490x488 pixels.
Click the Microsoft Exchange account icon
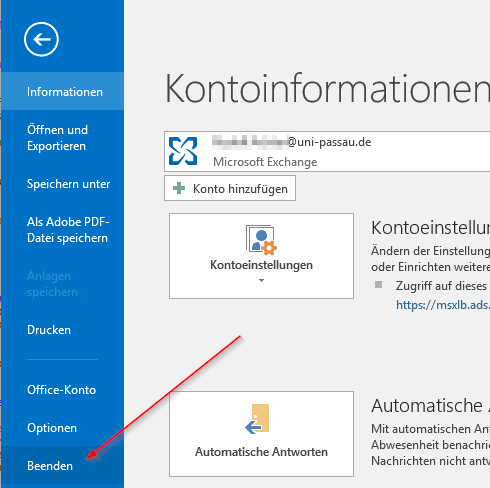pos(183,151)
